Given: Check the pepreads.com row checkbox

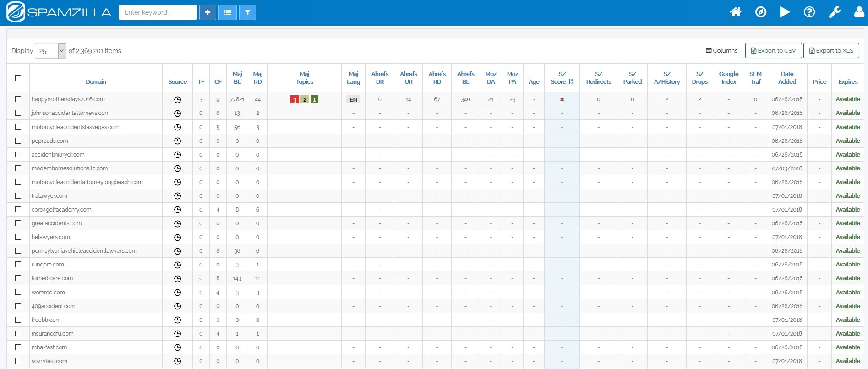Looking at the screenshot, I should click(x=18, y=141).
